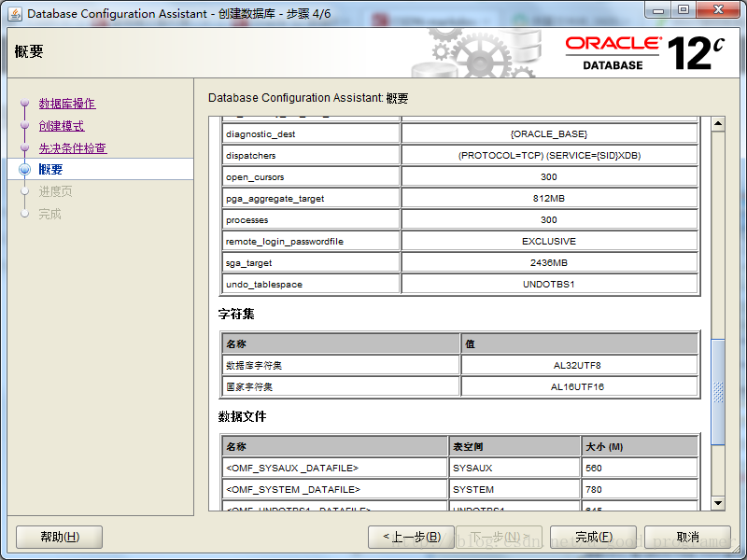Click the 数据库字符集 row label
747x560 pixels.
tap(341, 365)
